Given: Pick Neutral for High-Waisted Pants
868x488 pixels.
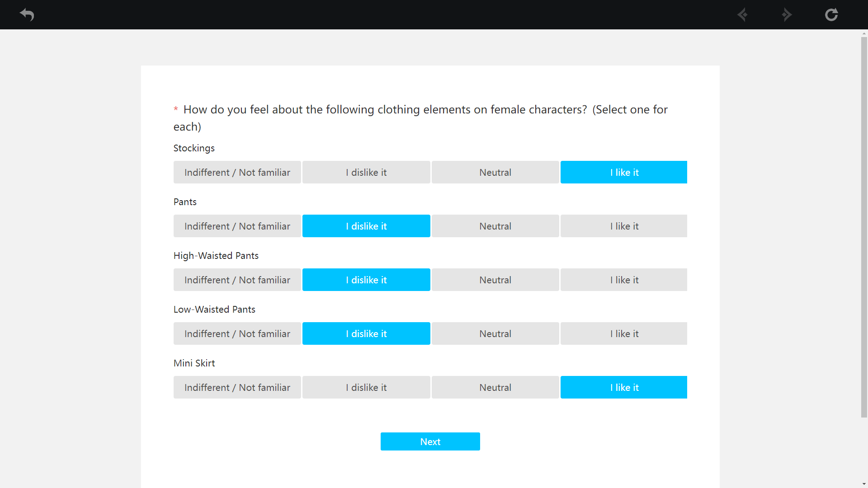Looking at the screenshot, I should 495,280.
